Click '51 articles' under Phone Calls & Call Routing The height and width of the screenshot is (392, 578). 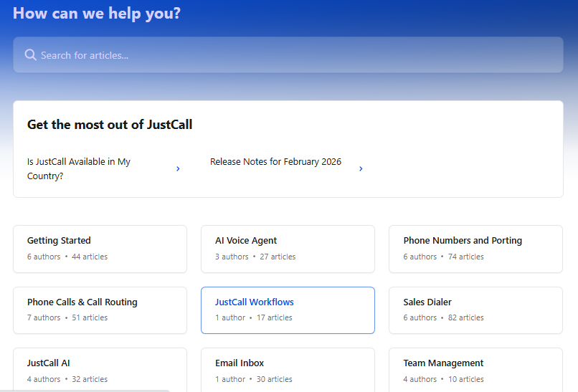[90, 317]
